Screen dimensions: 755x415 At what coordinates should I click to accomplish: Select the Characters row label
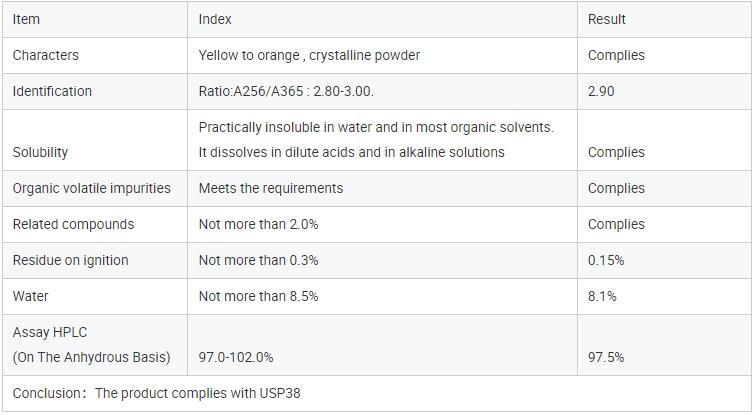pyautogui.click(x=46, y=55)
